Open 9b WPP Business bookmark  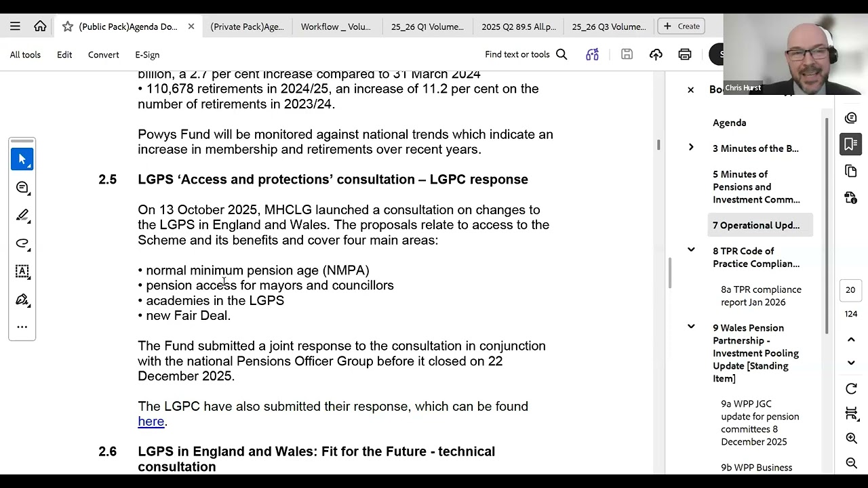pyautogui.click(x=756, y=468)
